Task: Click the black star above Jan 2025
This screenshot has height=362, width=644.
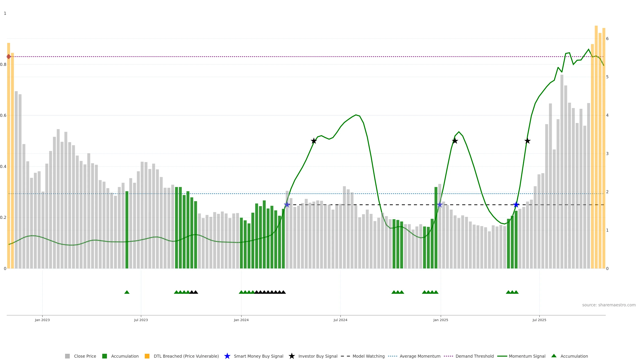Action: 455,141
